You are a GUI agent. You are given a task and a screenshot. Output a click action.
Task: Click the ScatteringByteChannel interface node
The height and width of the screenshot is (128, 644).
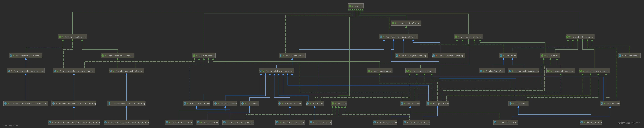(594, 71)
